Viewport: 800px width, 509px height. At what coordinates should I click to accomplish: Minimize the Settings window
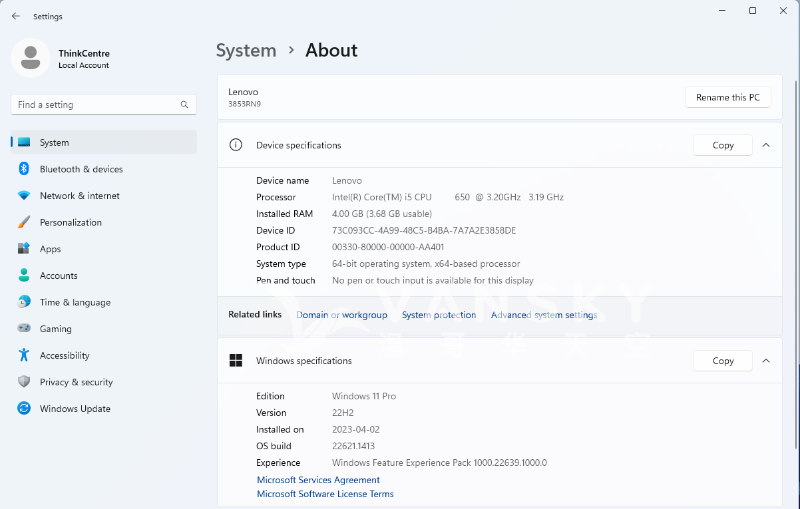point(722,11)
